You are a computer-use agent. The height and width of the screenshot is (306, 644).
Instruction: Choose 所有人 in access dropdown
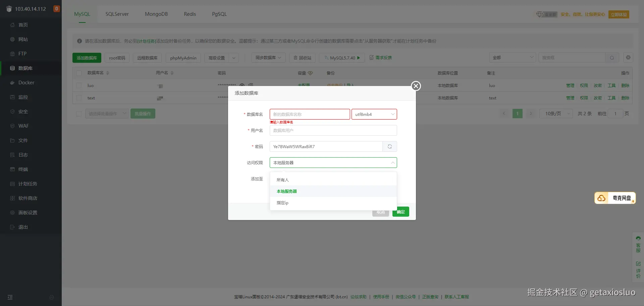point(333,180)
